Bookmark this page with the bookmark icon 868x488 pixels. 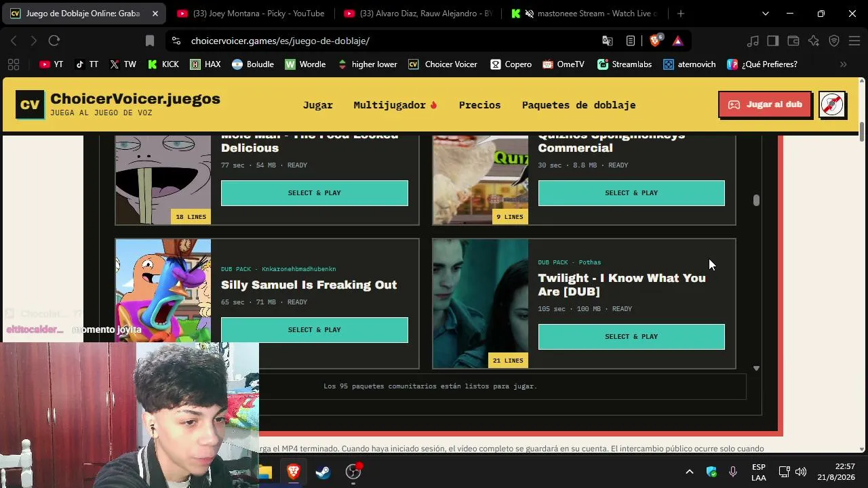tap(150, 41)
